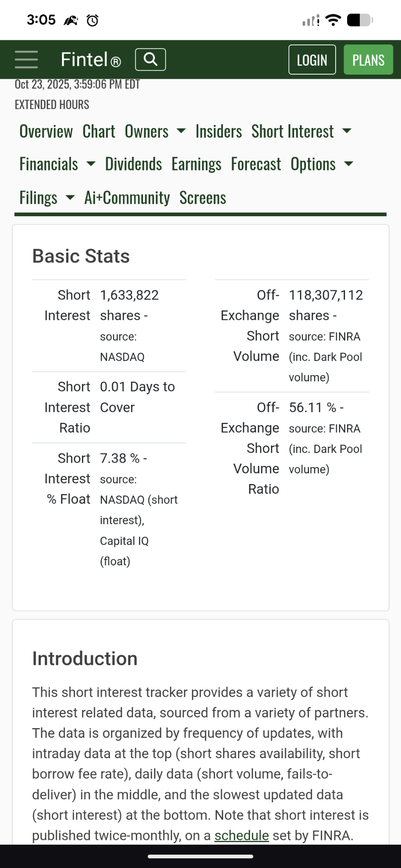Tap the home indicator bar

coord(201,857)
